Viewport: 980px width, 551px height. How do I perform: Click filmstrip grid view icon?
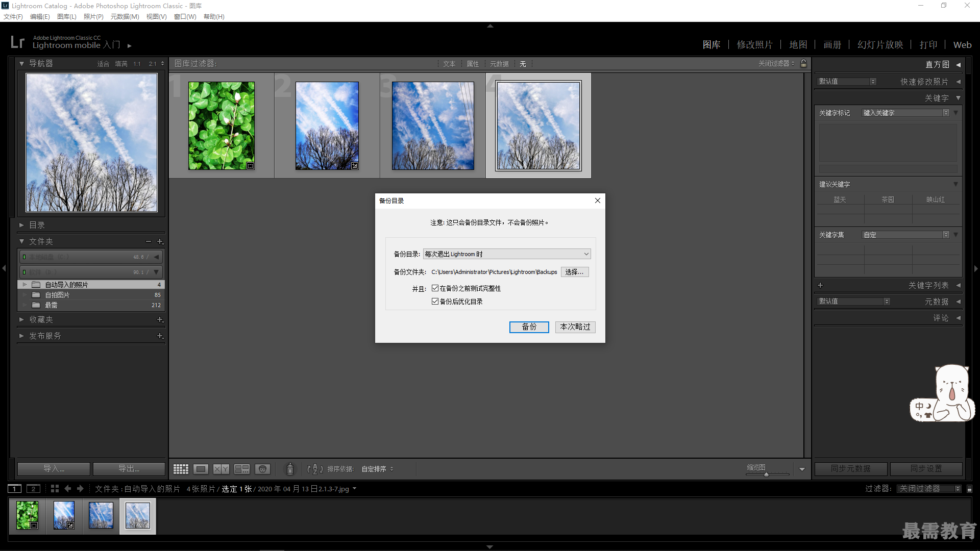tap(55, 489)
